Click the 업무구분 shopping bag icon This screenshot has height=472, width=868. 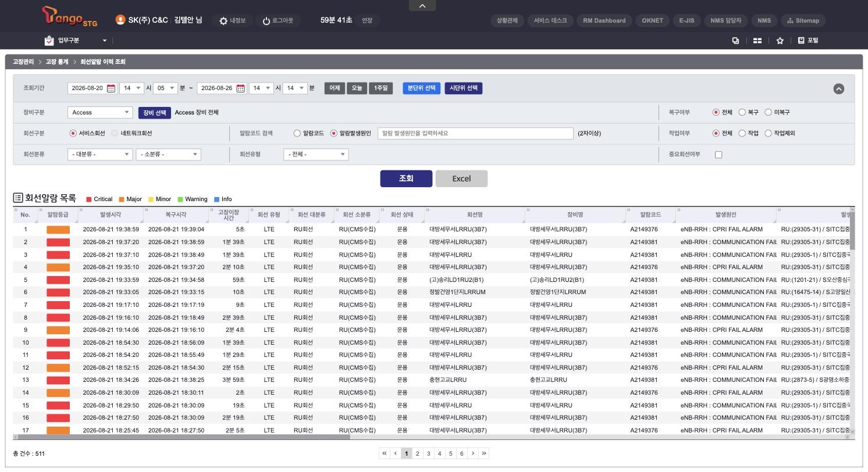(x=49, y=41)
